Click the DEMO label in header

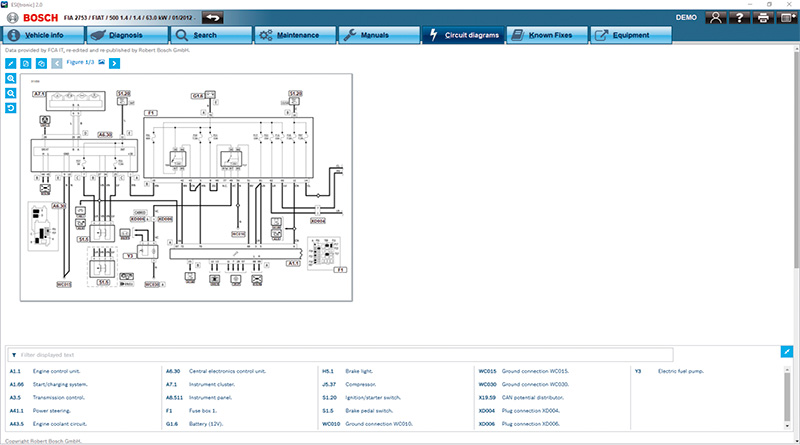tap(686, 18)
